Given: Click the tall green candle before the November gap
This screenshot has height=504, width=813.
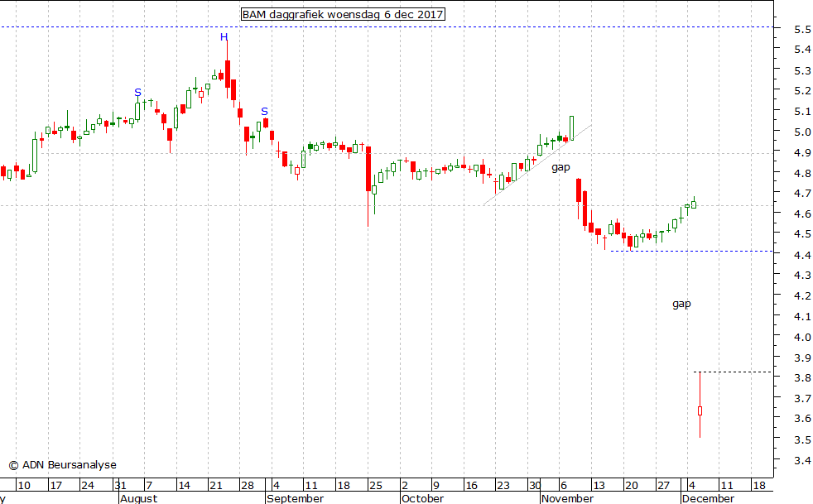Looking at the screenshot, I should [572, 128].
